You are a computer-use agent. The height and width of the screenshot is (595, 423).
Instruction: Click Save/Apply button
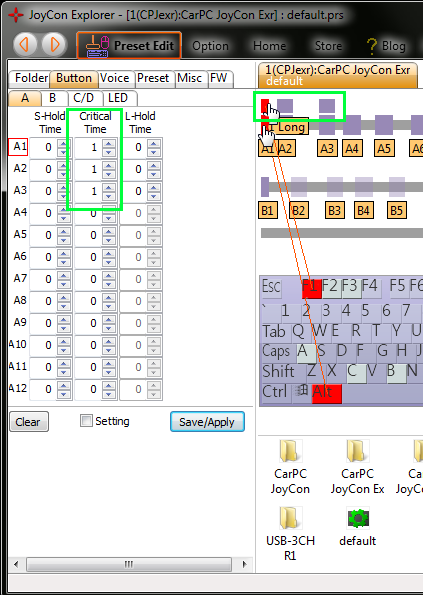click(x=207, y=422)
